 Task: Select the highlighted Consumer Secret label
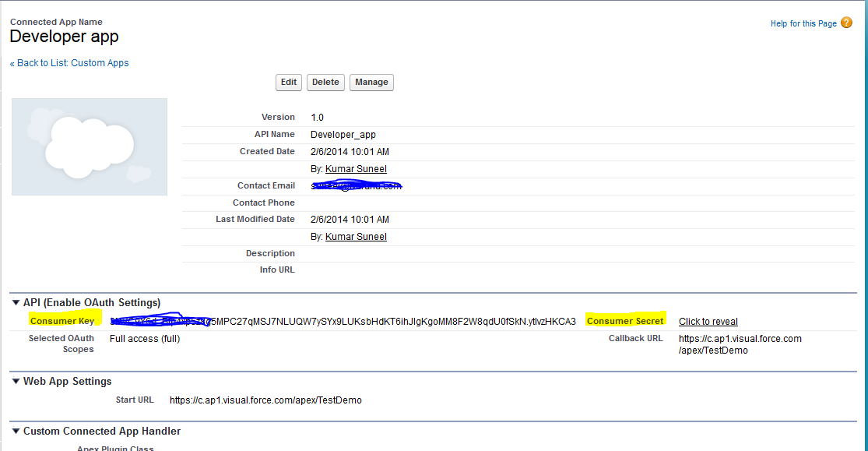624,320
